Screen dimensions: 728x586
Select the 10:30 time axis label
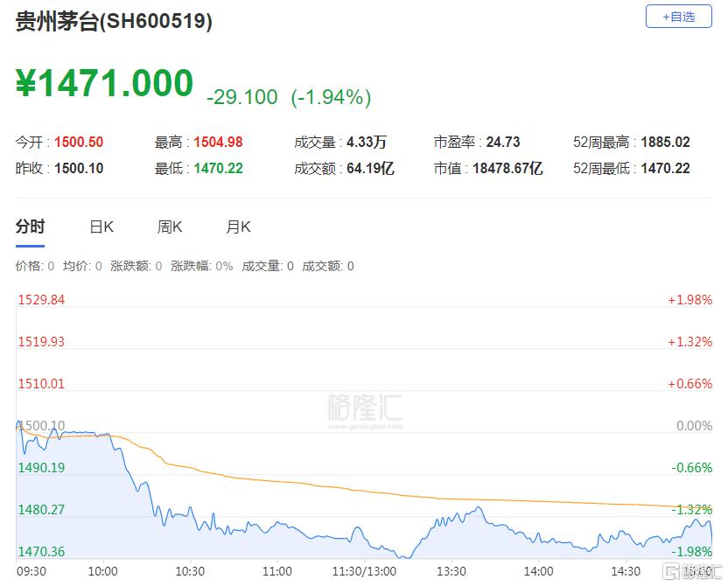pos(190,571)
